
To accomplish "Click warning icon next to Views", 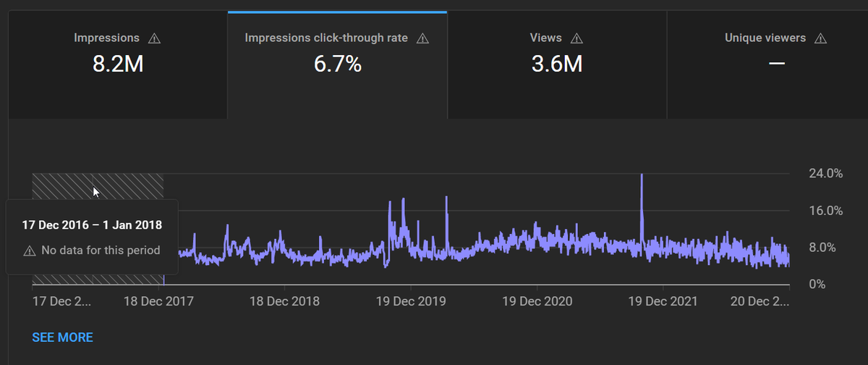I will [576, 38].
